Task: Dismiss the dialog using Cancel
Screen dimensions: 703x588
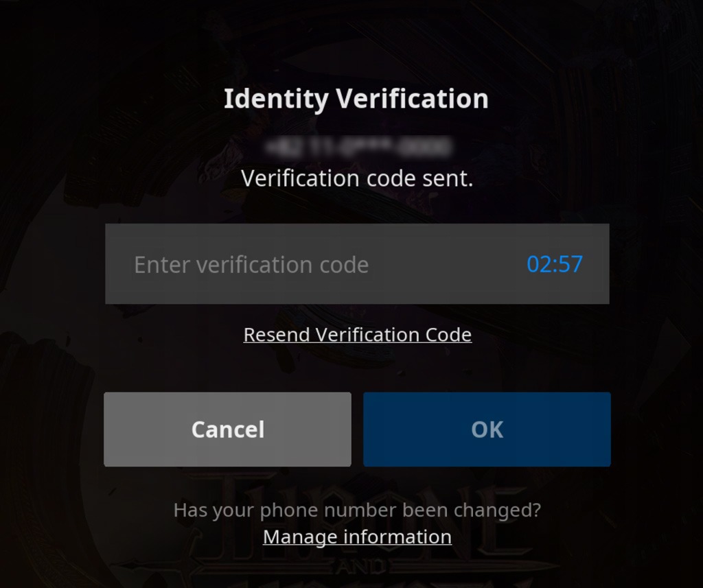Action: click(227, 430)
